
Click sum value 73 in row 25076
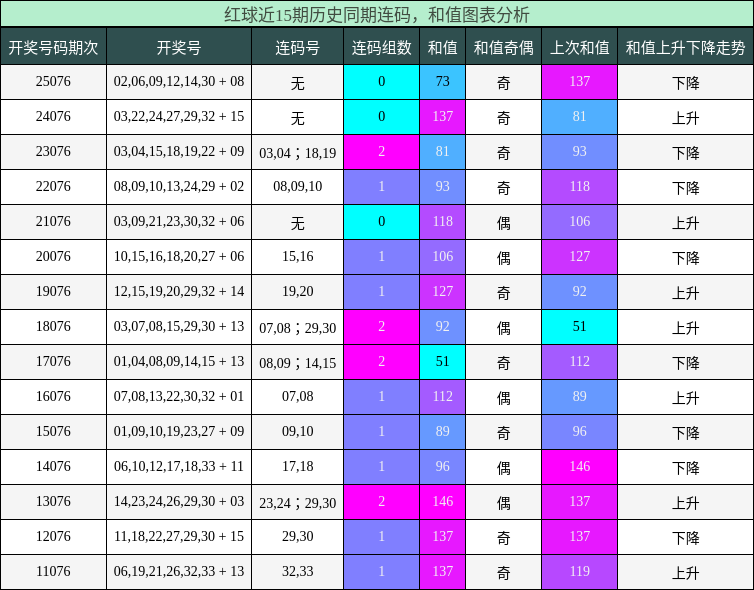click(442, 82)
